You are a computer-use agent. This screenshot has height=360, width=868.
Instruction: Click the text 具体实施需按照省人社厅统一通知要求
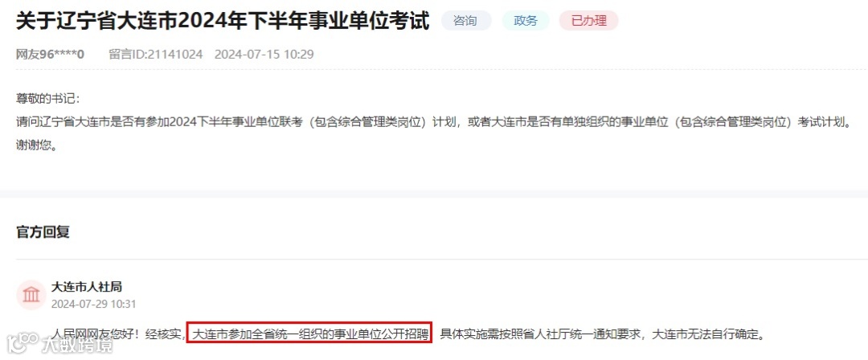541,334
